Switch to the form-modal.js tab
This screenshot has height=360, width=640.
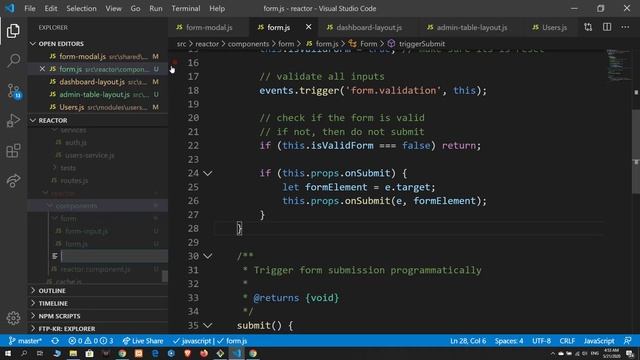pos(208,27)
